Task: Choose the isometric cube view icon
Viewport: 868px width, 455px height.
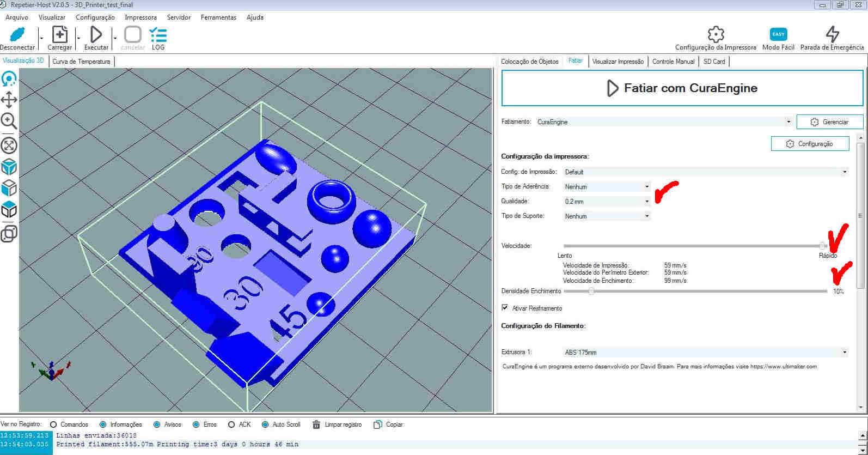Action: coord(9,167)
